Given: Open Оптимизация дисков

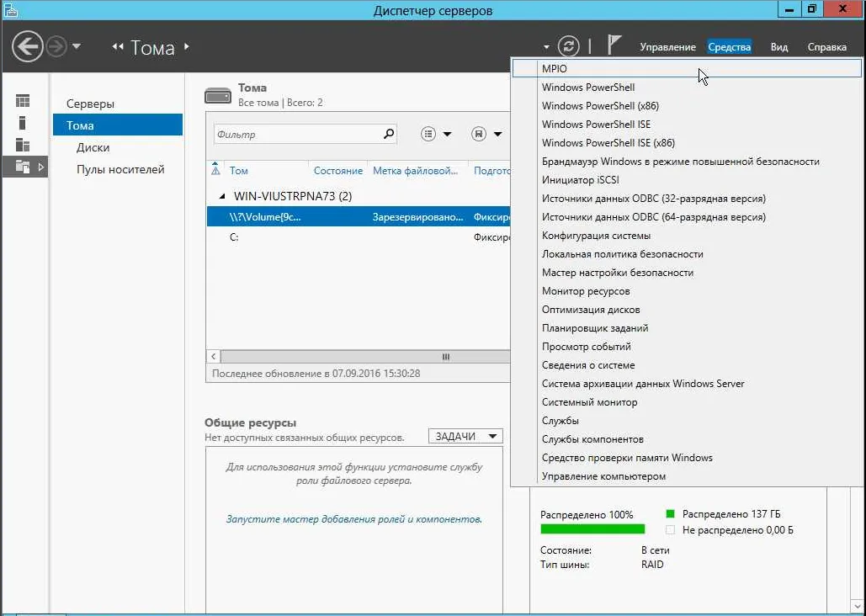Looking at the screenshot, I should [687, 310].
